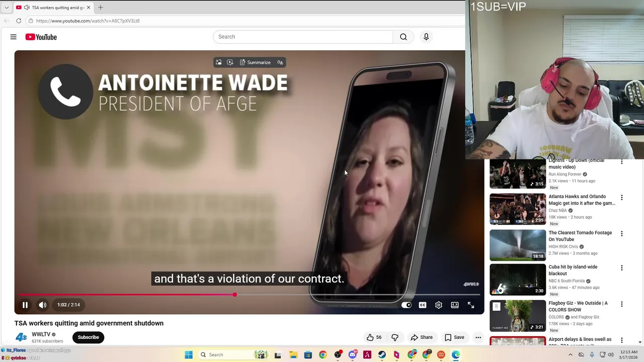Mute the video volume
The width and height of the screenshot is (644, 362).
(43, 305)
